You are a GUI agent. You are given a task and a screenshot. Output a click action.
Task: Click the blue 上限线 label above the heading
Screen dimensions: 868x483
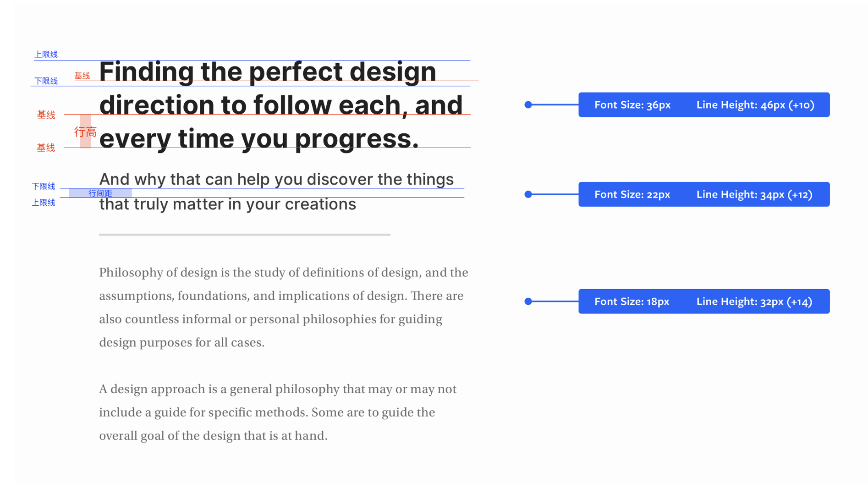(46, 55)
